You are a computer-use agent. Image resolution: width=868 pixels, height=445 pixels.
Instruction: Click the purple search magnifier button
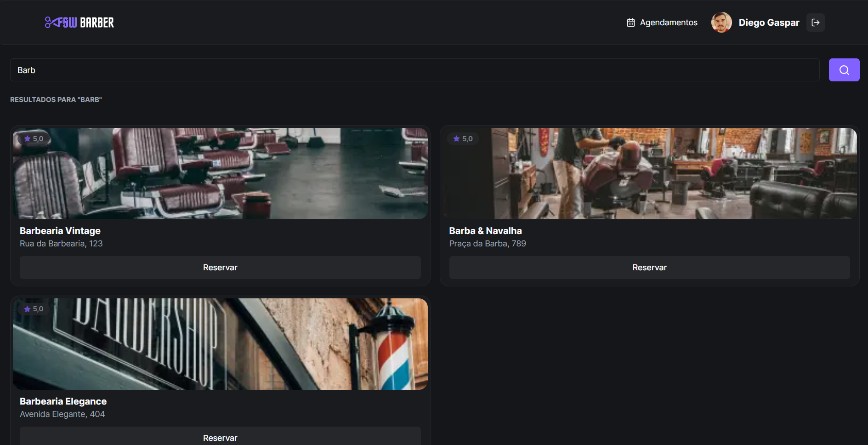point(844,70)
